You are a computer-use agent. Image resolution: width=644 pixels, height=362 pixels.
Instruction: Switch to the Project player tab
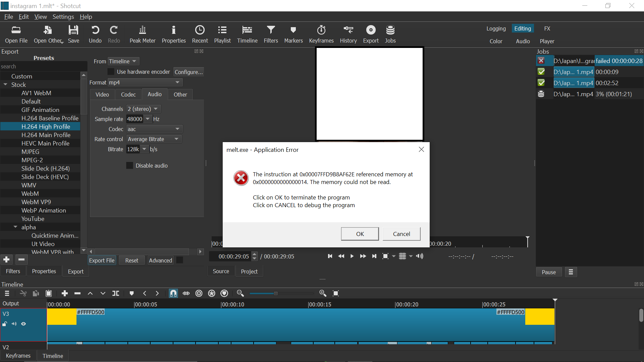pyautogui.click(x=249, y=271)
